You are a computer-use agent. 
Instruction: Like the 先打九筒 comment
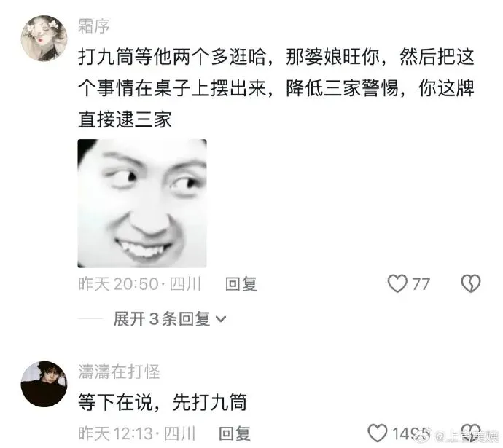click(x=378, y=433)
